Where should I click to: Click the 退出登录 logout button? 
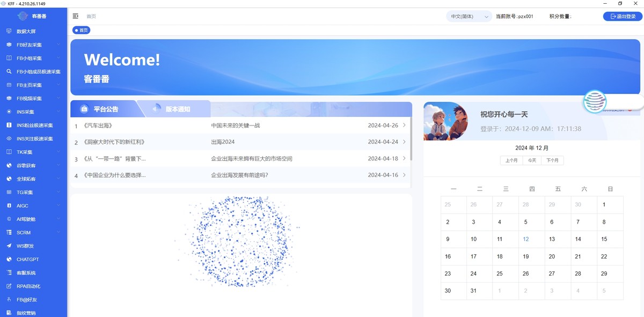pos(621,16)
